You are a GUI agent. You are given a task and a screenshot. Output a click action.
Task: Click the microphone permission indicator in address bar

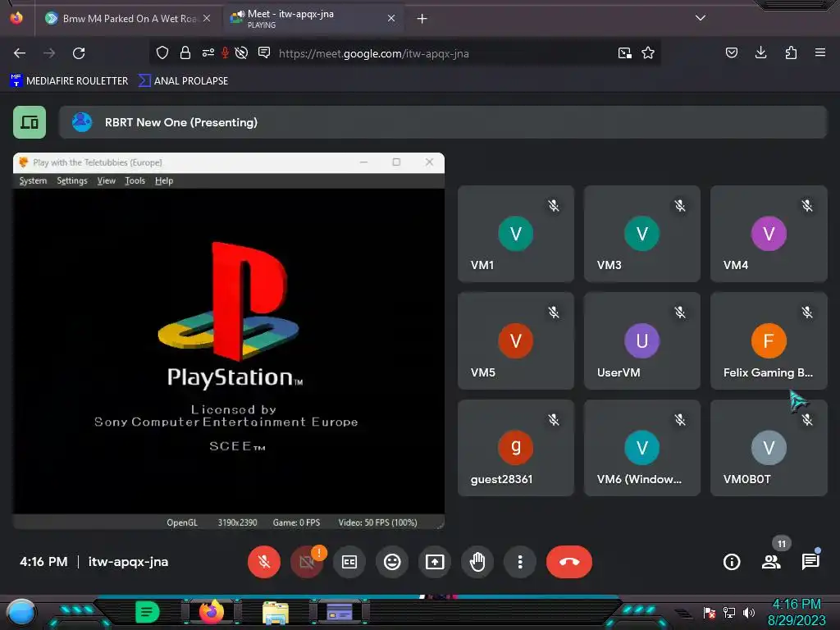(225, 52)
